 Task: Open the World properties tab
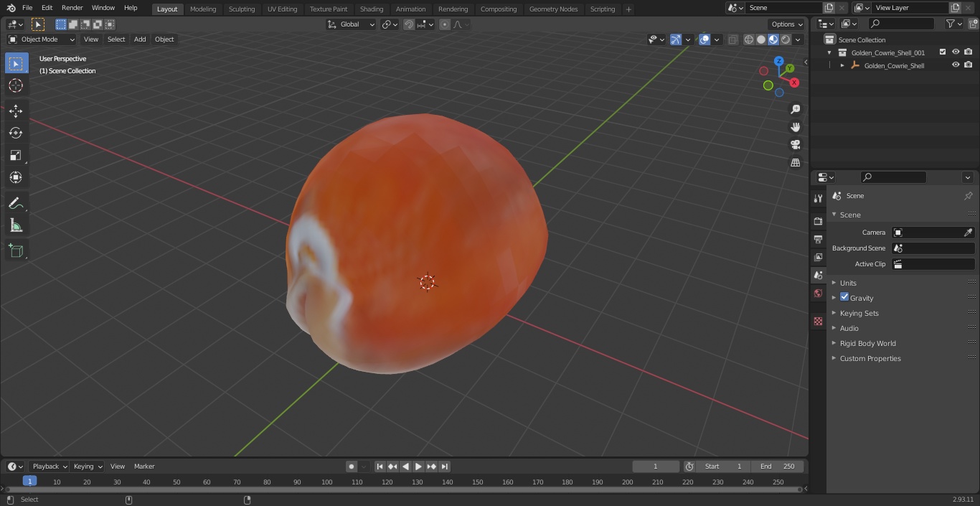click(818, 293)
